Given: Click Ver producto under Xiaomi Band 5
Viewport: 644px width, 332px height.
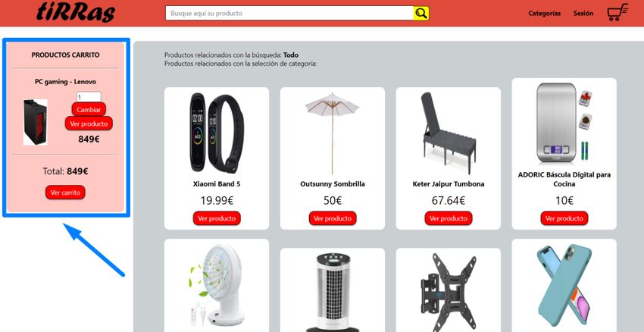Looking at the screenshot, I should pyautogui.click(x=217, y=218).
